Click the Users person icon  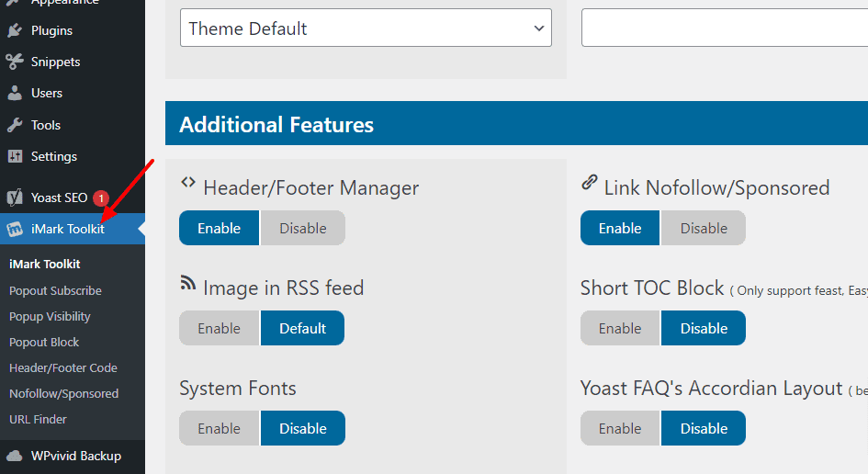click(15, 93)
